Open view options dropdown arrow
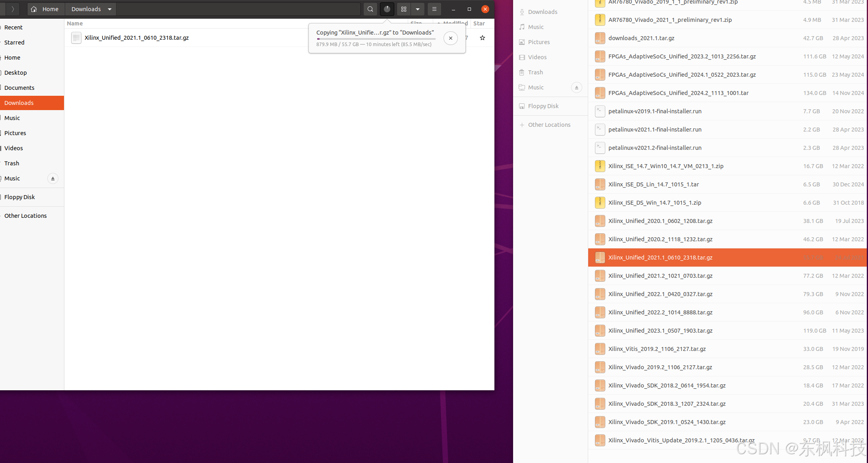The image size is (868, 463). (418, 9)
